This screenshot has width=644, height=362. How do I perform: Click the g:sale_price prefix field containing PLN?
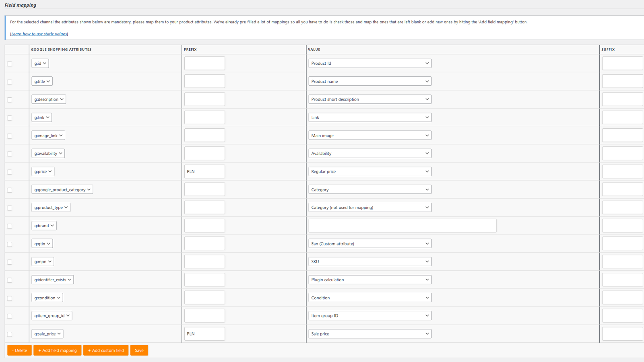coord(204,334)
